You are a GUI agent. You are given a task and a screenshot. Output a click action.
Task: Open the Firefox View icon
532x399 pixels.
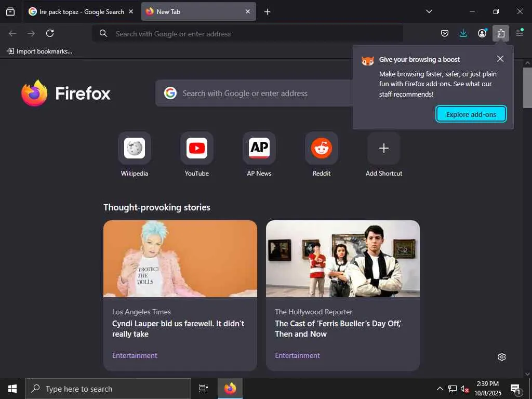(10, 11)
